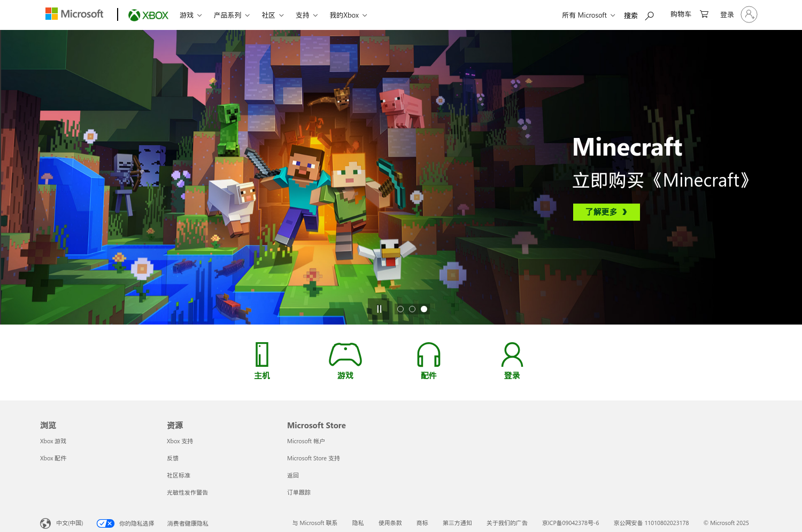Screen dimensions: 802x532
Task: Open the 社区标准 footer link
Action: pos(179,475)
